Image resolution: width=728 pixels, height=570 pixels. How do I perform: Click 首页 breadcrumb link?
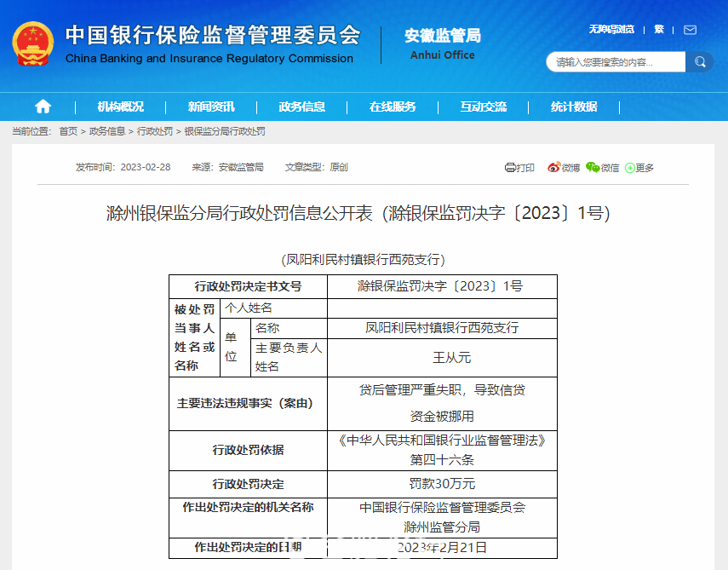[x=68, y=131]
